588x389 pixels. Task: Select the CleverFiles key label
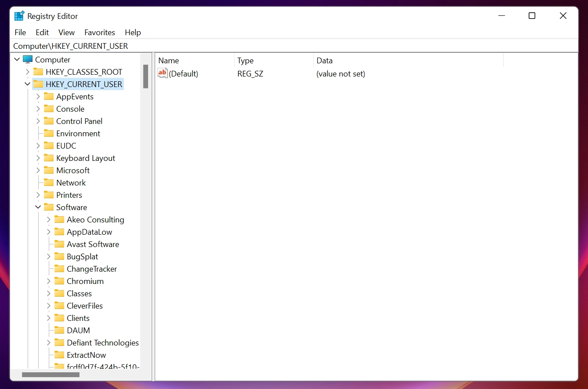point(85,305)
